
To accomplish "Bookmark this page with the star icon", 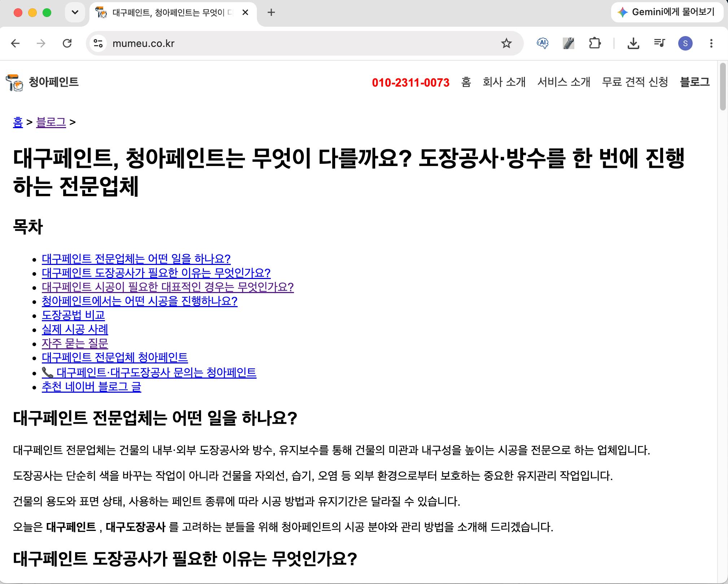I will 506,44.
